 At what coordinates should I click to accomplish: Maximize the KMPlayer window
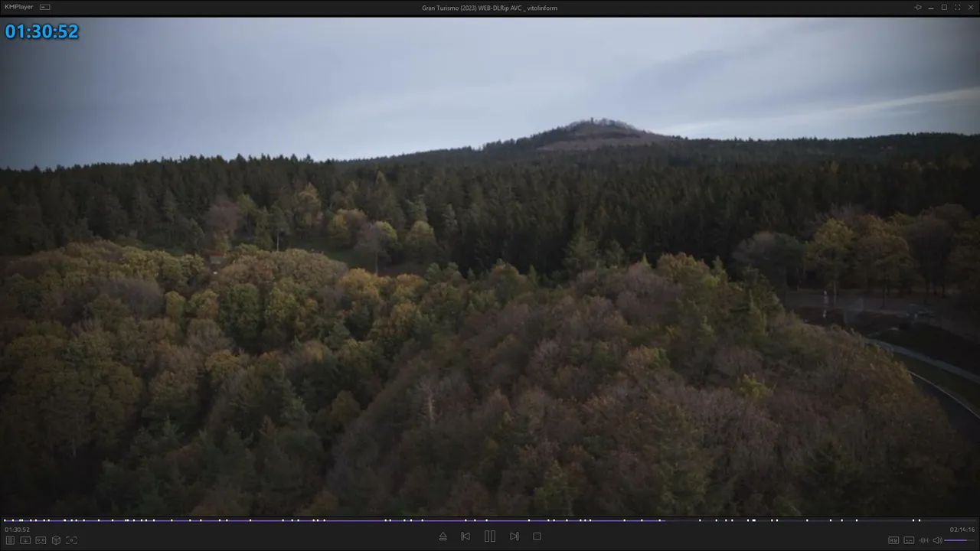click(x=944, y=7)
